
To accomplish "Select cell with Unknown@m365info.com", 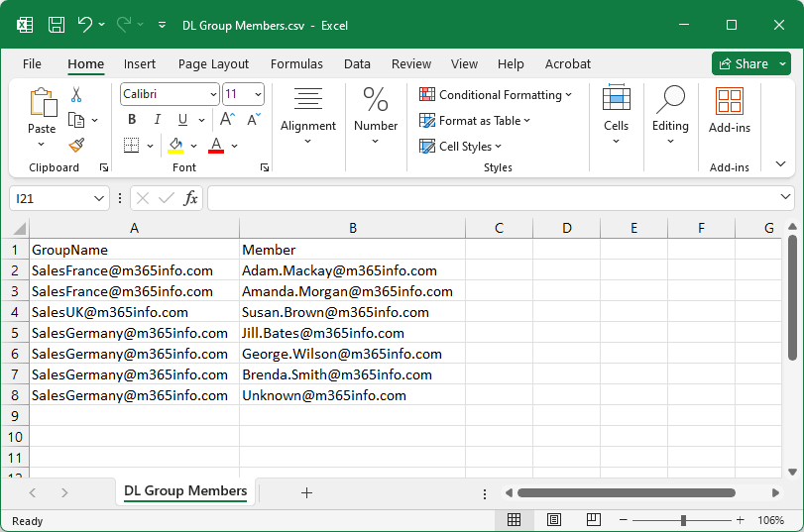I will (352, 395).
